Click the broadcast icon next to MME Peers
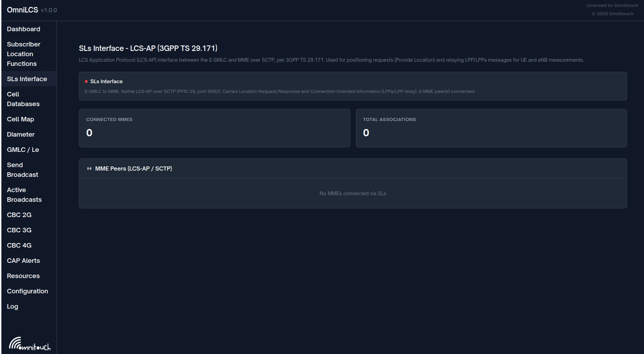Screen dimensions: 644x354 point(89,169)
